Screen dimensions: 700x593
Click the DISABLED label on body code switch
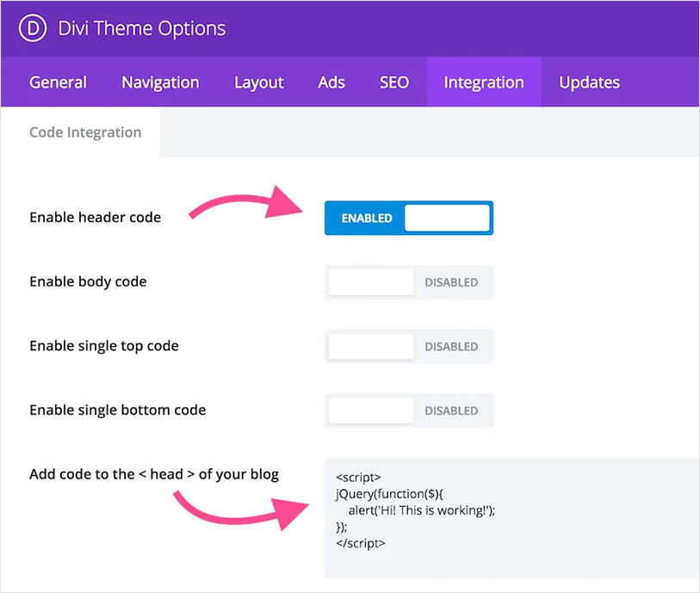pyautogui.click(x=451, y=281)
